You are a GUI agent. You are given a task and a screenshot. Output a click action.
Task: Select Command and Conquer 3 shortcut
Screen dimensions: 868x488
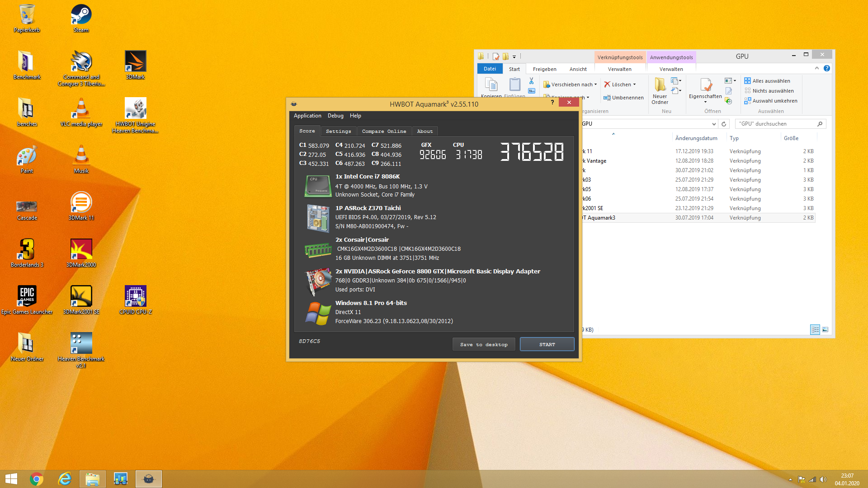point(81,68)
